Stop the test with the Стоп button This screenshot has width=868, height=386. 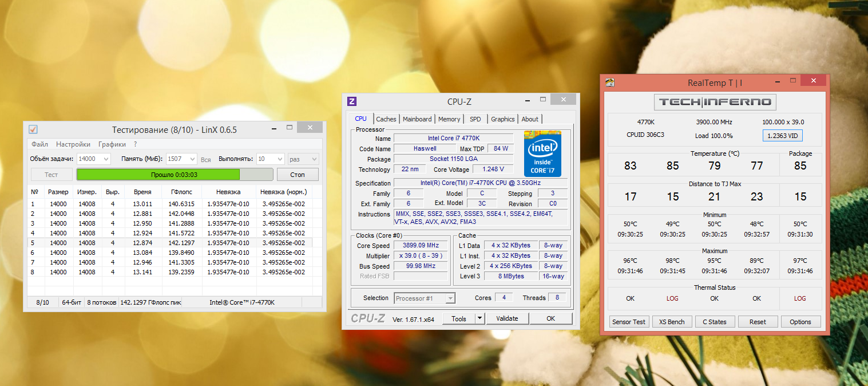[x=298, y=175]
